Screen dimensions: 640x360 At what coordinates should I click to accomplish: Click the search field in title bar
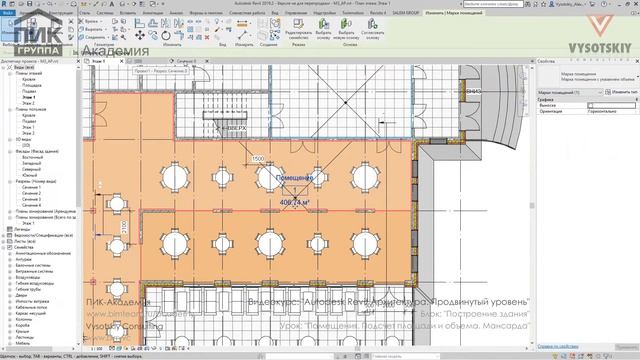(493, 4)
